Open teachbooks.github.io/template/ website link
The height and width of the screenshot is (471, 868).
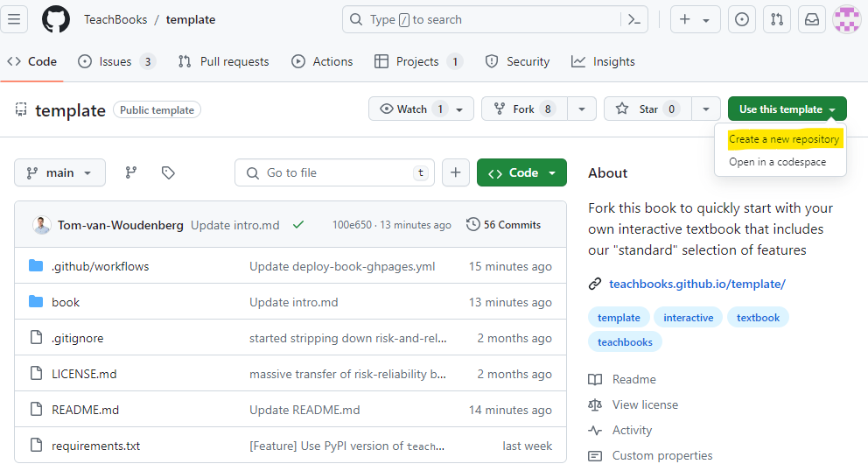click(x=697, y=285)
